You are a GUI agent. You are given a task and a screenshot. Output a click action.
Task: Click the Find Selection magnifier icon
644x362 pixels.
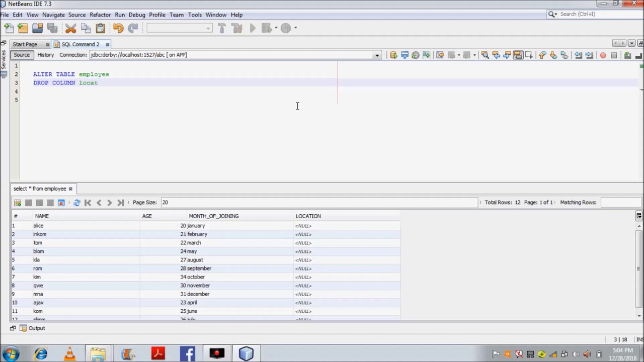coord(485,55)
